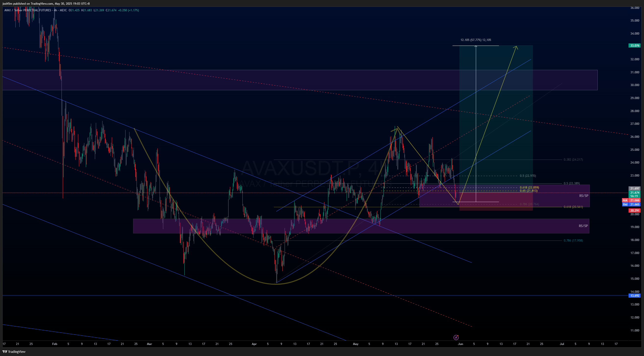Click the Jun label on the time axis
Viewport: 644px width, 356px height.
tap(460, 344)
